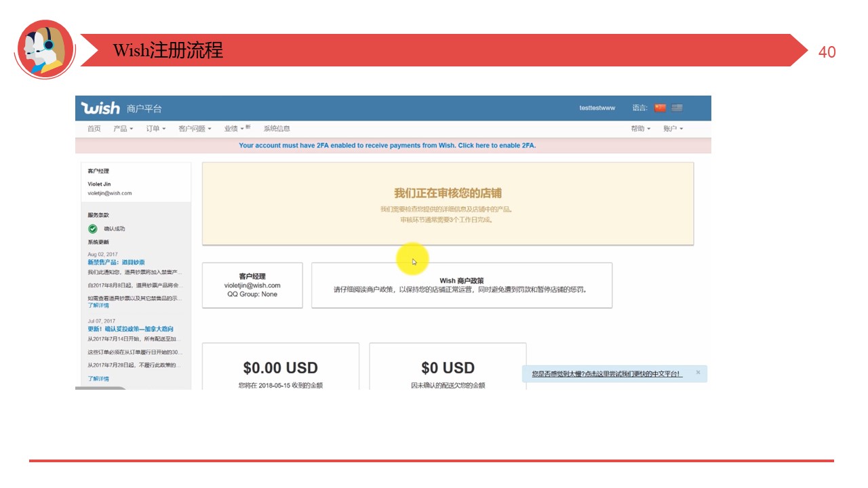Click the violetjin@wish.com email in the sidebar
Screen dimensions: 868x488
[110, 193]
